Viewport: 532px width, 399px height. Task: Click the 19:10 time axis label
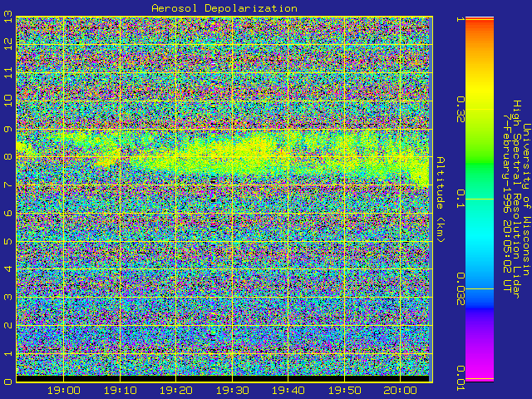pyautogui.click(x=120, y=391)
